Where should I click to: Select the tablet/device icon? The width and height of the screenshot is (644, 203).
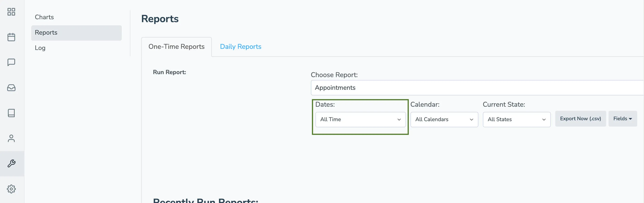11,113
